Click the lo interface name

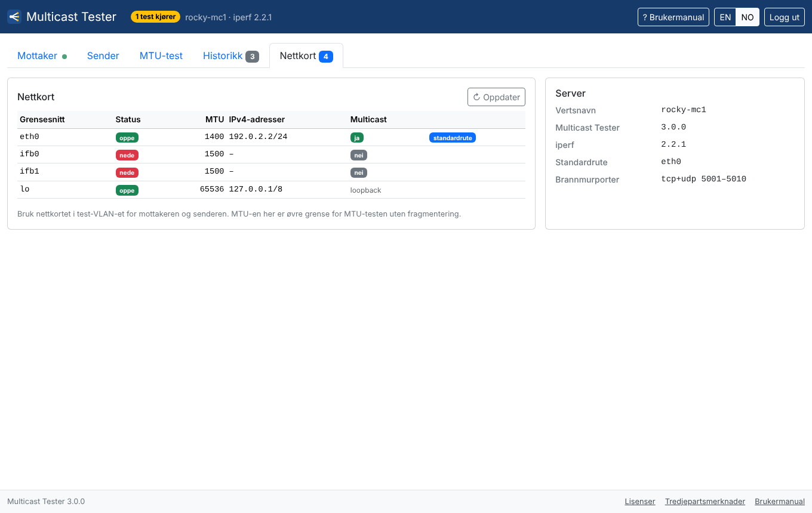24,189
